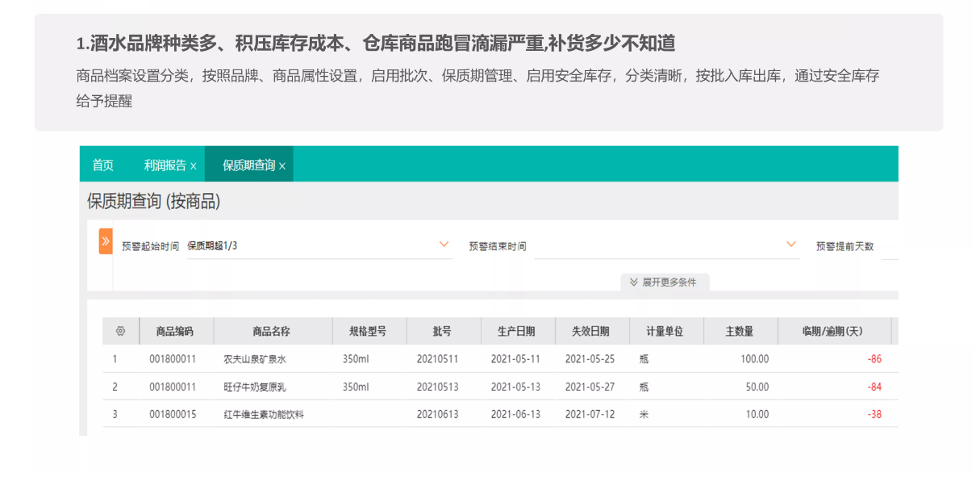Expand 展开更多条件 filter options

tap(665, 282)
